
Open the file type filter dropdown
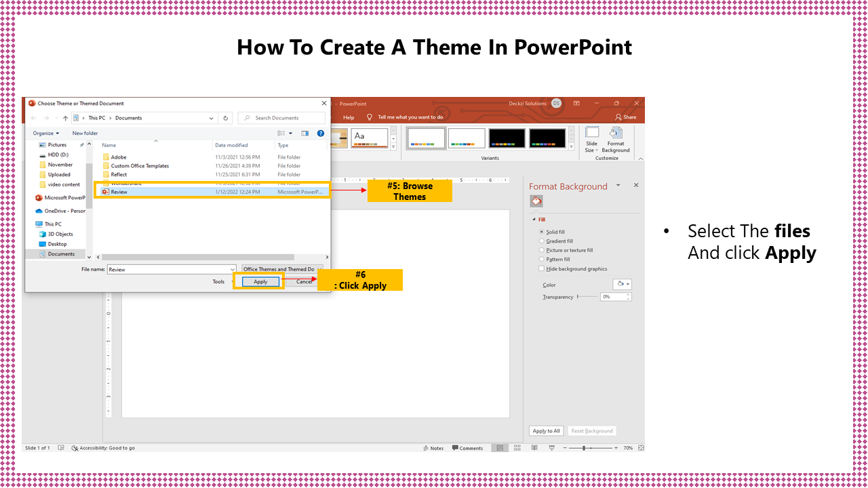(282, 269)
